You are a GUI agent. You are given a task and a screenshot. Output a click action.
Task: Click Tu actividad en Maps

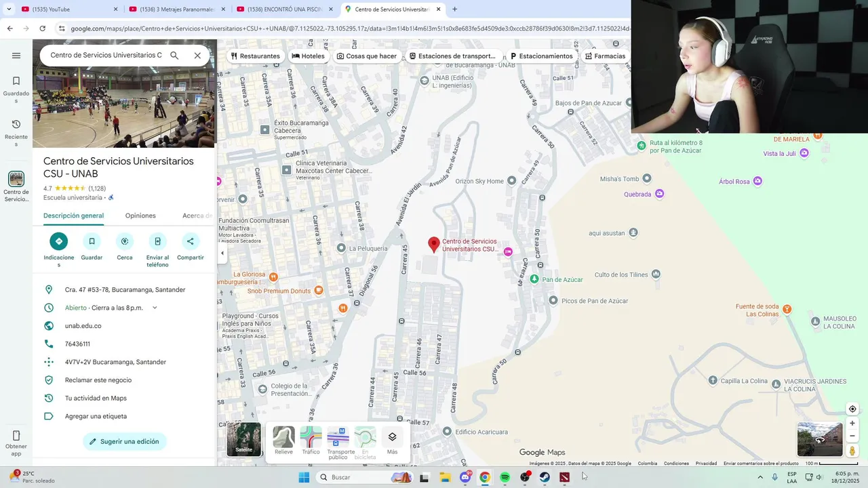coord(96,399)
